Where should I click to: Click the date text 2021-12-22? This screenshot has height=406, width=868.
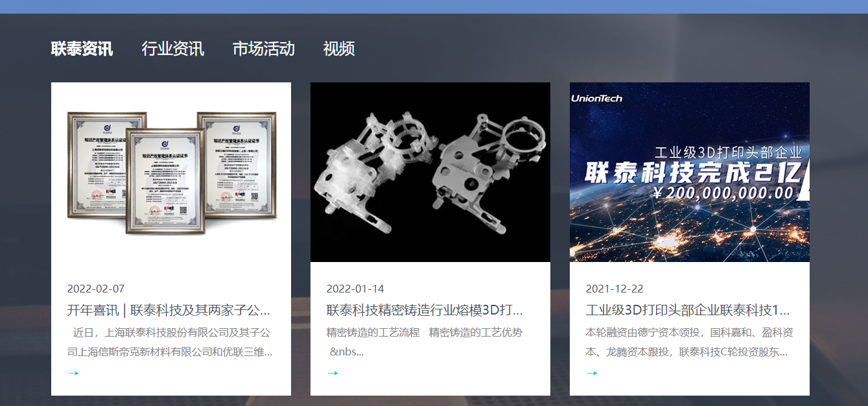coord(615,289)
